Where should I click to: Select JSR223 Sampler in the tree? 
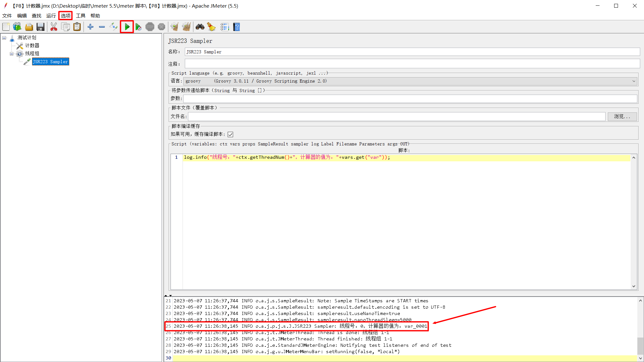tap(50, 62)
